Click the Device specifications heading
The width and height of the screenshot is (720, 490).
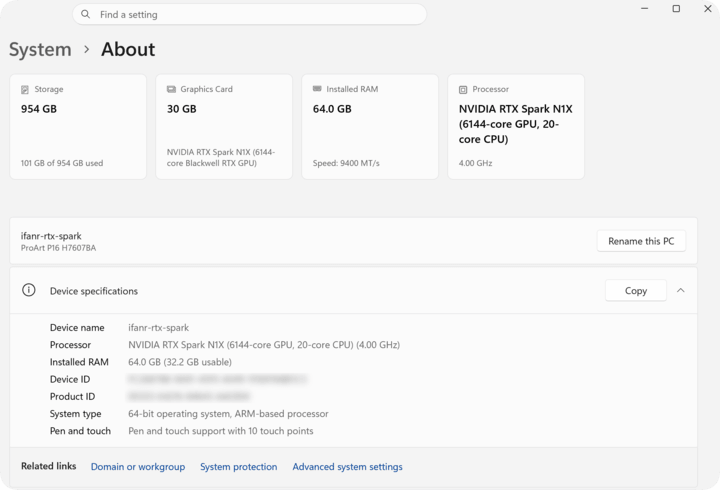(x=94, y=291)
